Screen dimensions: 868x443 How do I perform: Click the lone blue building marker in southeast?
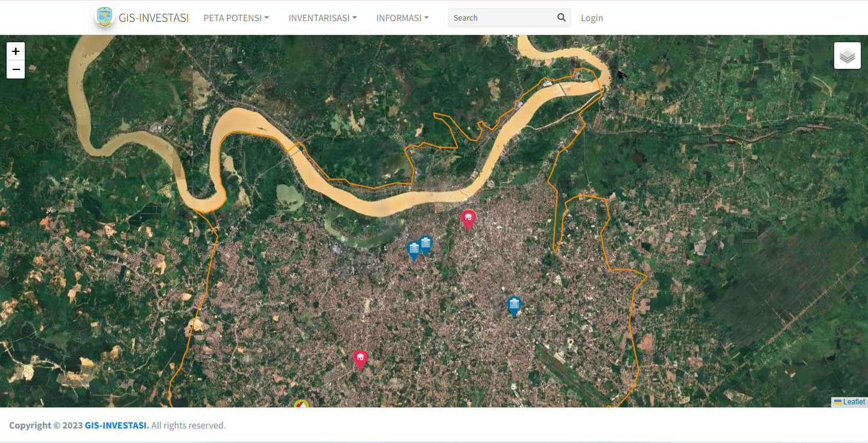(514, 305)
